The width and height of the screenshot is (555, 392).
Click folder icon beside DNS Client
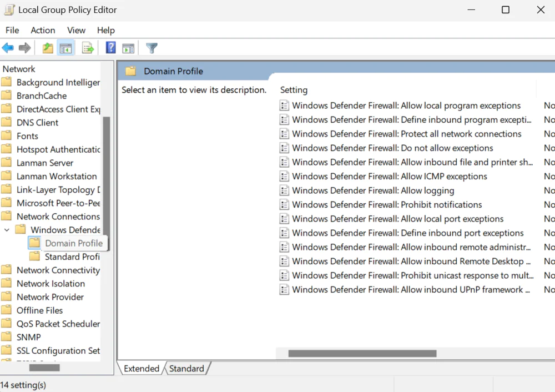coord(6,122)
